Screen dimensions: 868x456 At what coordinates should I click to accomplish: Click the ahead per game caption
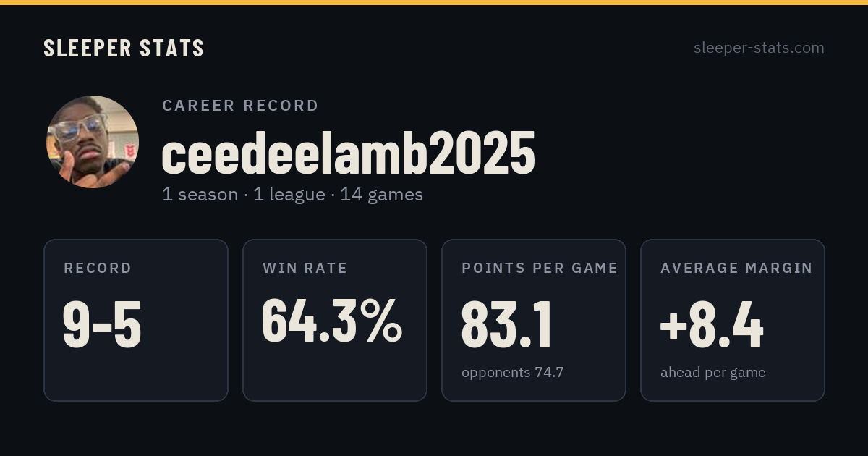[x=713, y=373]
